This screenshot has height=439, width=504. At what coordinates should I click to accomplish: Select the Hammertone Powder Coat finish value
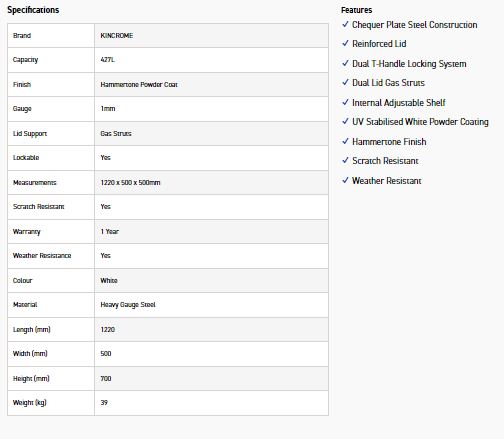pos(139,85)
